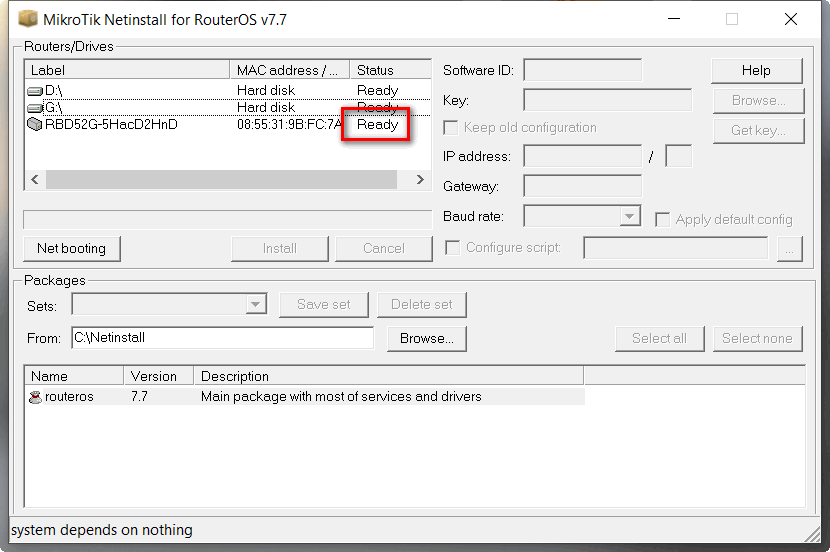
Task: Click the Net booting button
Action: [x=71, y=248]
